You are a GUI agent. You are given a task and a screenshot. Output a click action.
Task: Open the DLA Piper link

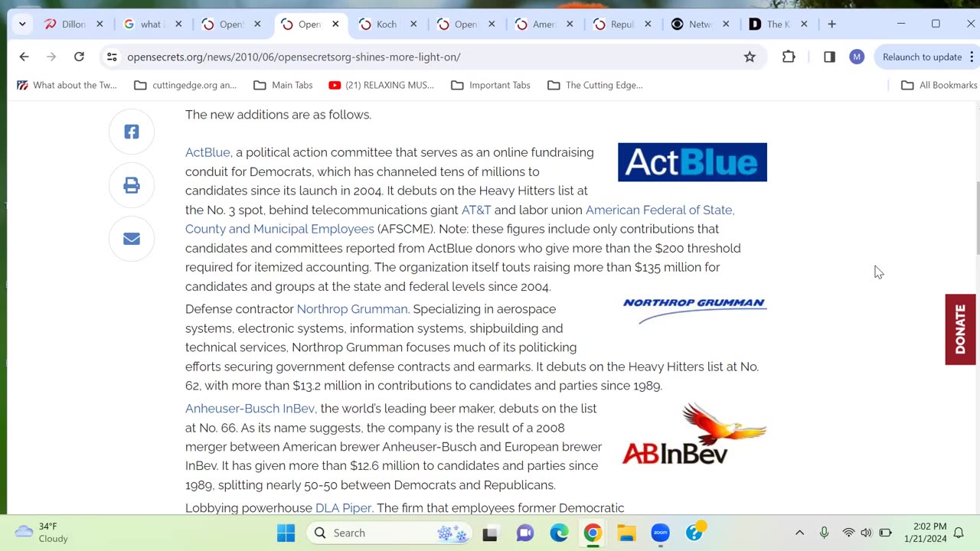point(343,508)
